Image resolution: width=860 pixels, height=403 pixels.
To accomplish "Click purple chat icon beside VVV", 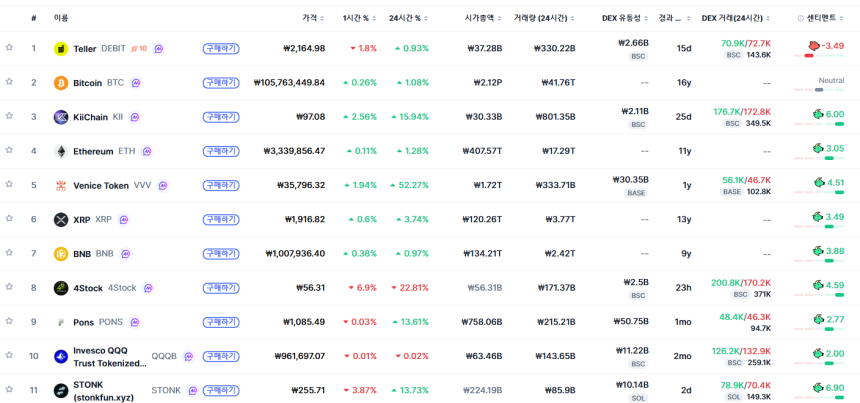I will tap(163, 185).
